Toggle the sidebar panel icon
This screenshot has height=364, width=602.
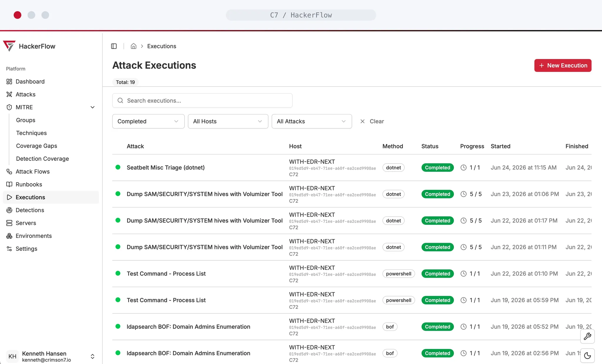point(114,46)
